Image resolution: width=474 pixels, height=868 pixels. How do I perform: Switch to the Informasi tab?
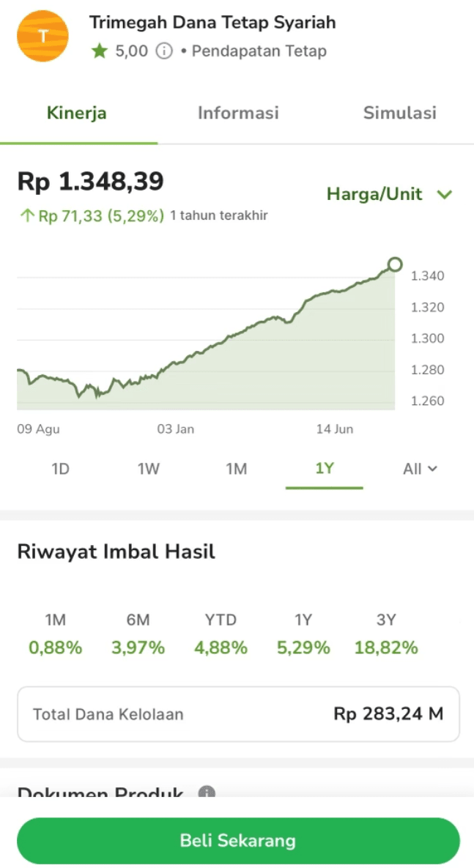click(238, 113)
